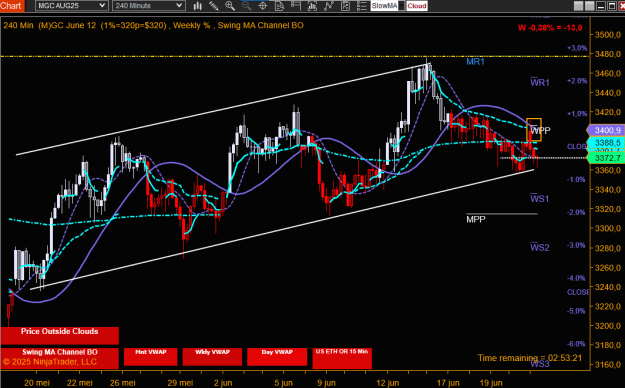The height and width of the screenshot is (388, 625).
Task: Click the zoom in magnifier
Action: pyautogui.click(x=230, y=6)
